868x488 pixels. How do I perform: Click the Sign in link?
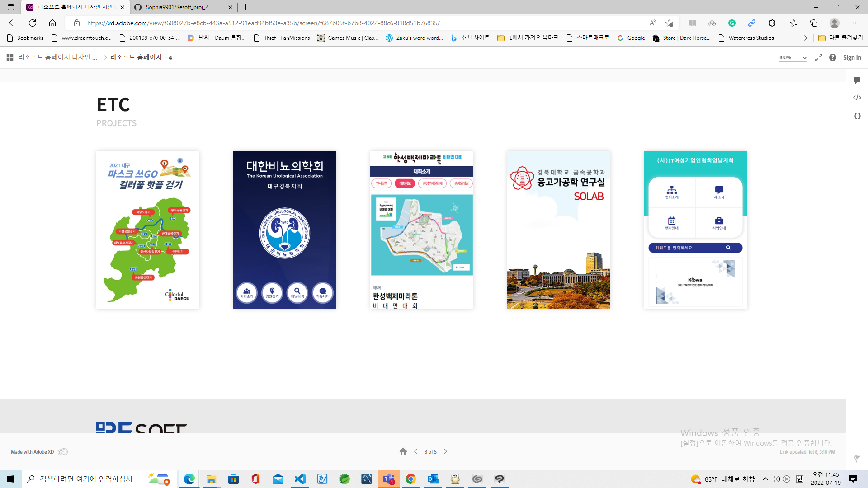852,57
